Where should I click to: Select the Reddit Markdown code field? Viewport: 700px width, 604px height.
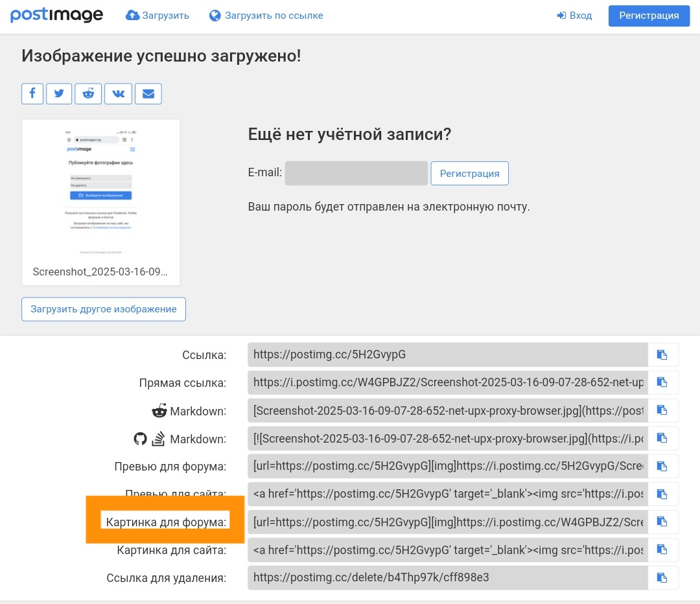coord(448,410)
